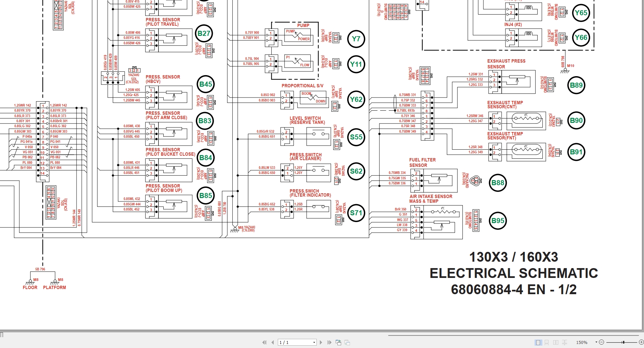The width and height of the screenshot is (644, 348).
Task: Enable two-page continuous scrolling layout
Action: pyautogui.click(x=565, y=342)
